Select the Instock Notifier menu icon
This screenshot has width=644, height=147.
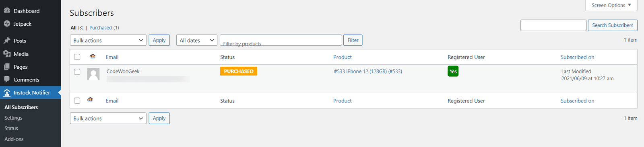tap(7, 93)
